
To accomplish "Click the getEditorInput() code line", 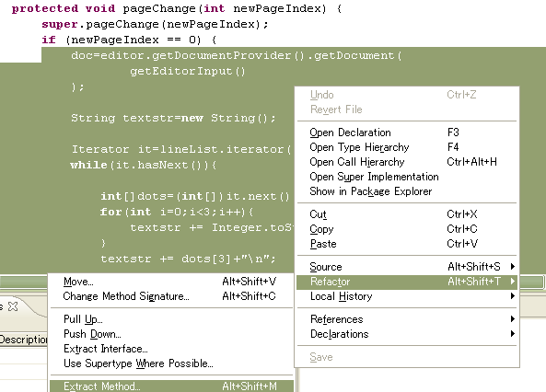I will (x=188, y=71).
